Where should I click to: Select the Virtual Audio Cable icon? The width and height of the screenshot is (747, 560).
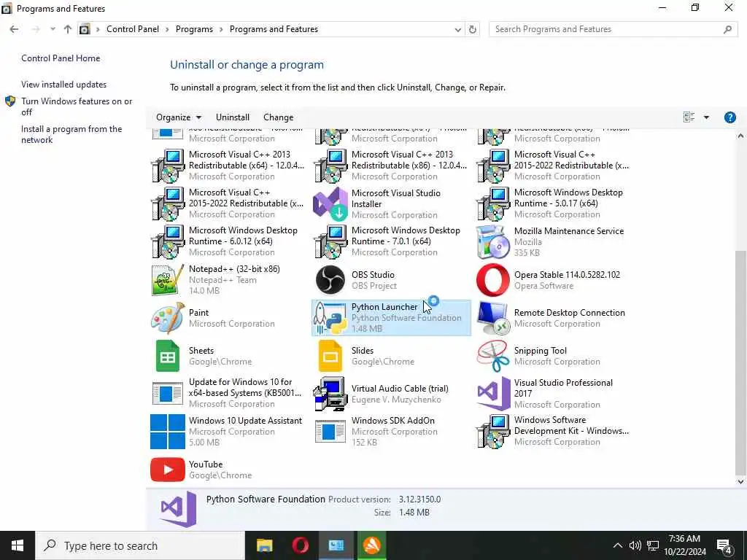point(330,394)
